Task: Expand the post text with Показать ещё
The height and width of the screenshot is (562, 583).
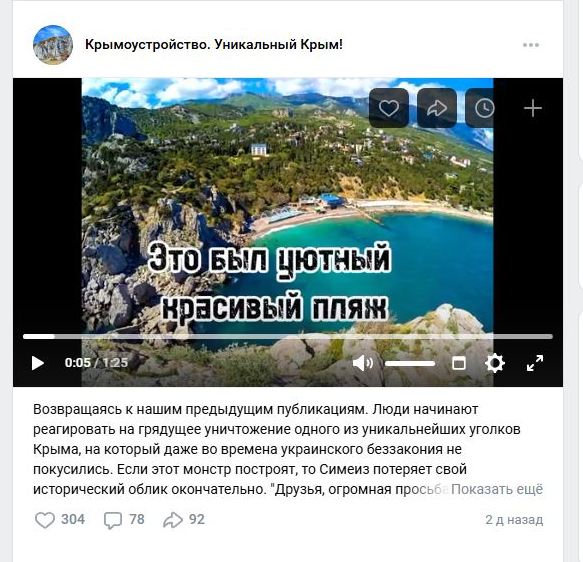Action: click(497, 489)
